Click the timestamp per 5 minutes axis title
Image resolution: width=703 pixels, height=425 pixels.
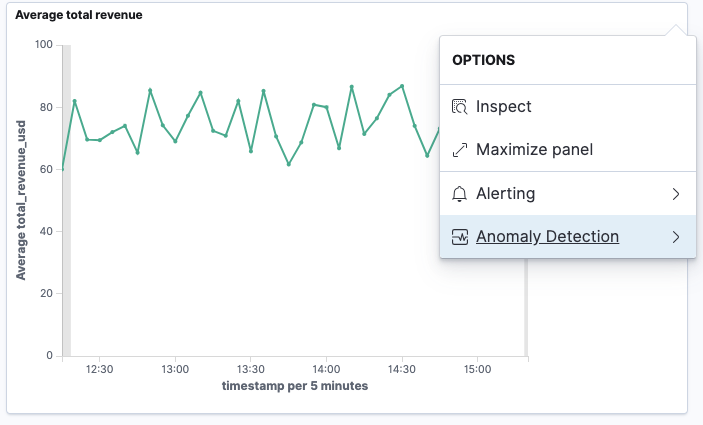coord(295,386)
